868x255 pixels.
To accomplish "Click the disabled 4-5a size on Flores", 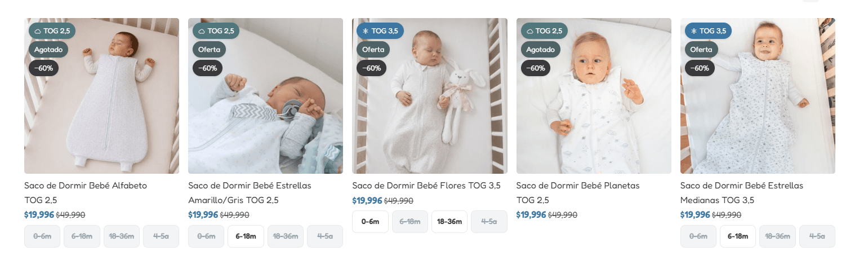I will (x=489, y=222).
